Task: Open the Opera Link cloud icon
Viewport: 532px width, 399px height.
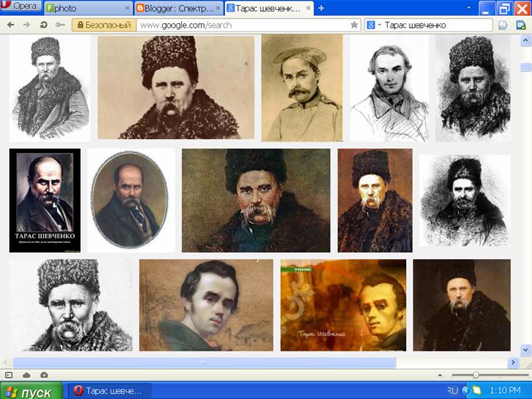Action: tap(26, 375)
